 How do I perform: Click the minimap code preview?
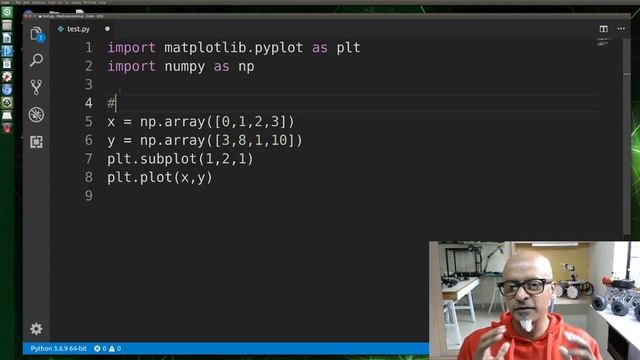[604, 42]
